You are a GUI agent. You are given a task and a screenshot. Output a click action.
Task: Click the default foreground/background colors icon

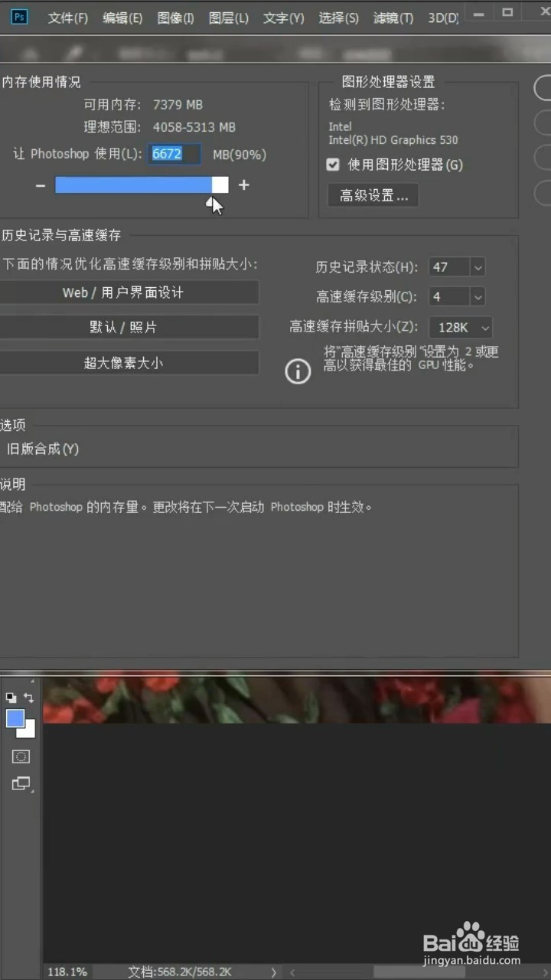point(11,697)
